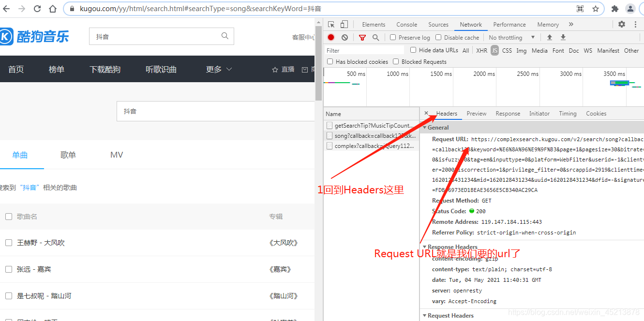The height and width of the screenshot is (321, 644).
Task: Open the Initiator tab
Action: pyautogui.click(x=539, y=114)
